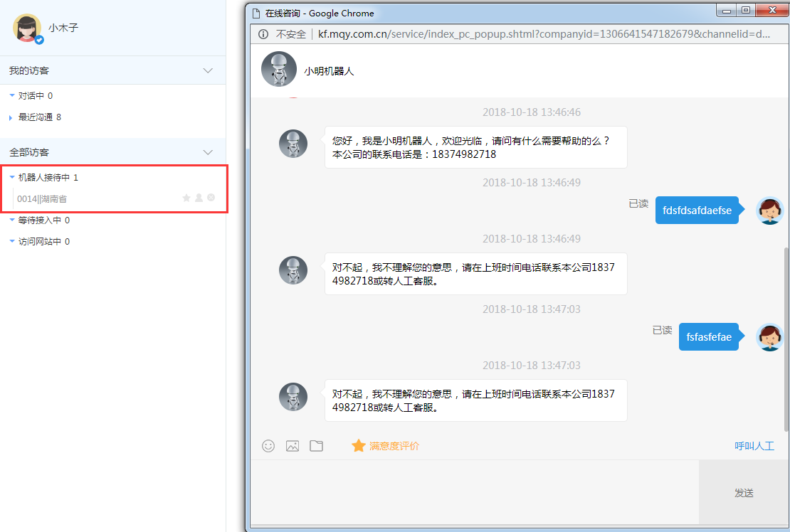
Task: Star the visitor 0014||湖南省
Action: tap(186, 198)
